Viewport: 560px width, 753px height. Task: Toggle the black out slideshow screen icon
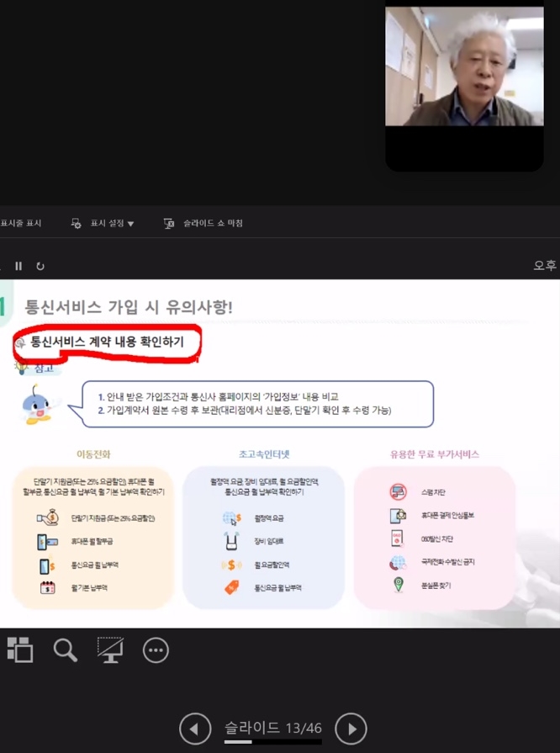(x=110, y=649)
